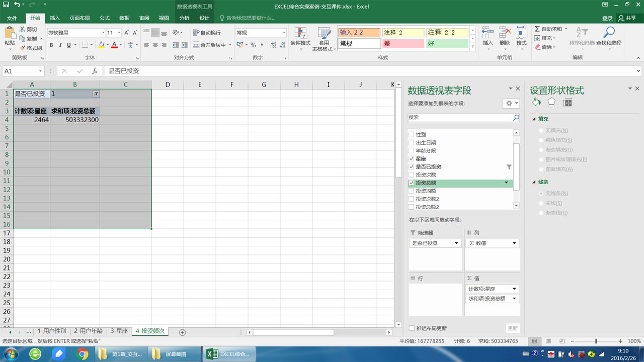Open the Size and Properties tab in shape format pane
This screenshot has height=362, width=644.
[x=568, y=102]
